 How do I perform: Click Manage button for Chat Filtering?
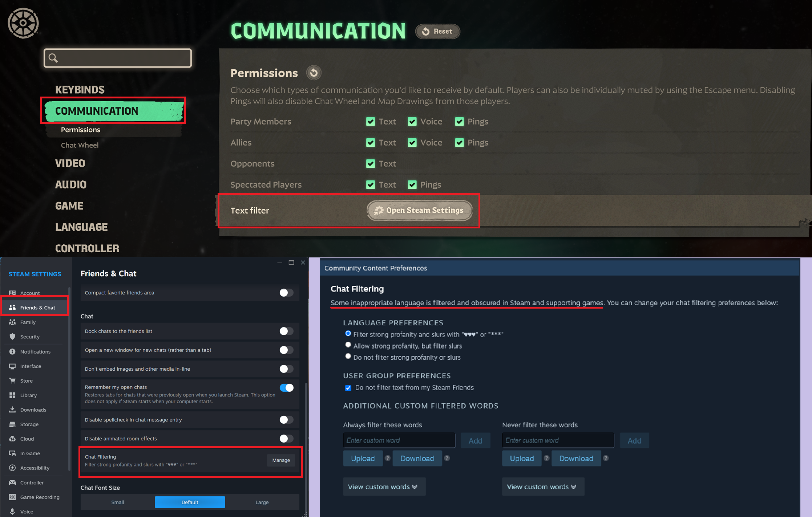tap(281, 460)
